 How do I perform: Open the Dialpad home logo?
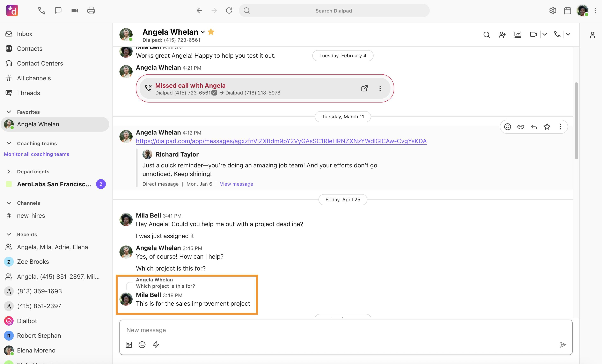12,10
